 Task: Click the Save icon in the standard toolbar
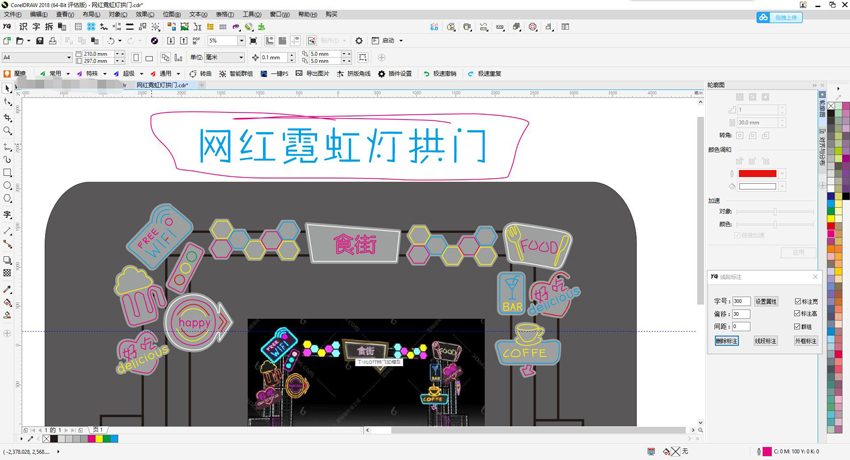coord(40,41)
